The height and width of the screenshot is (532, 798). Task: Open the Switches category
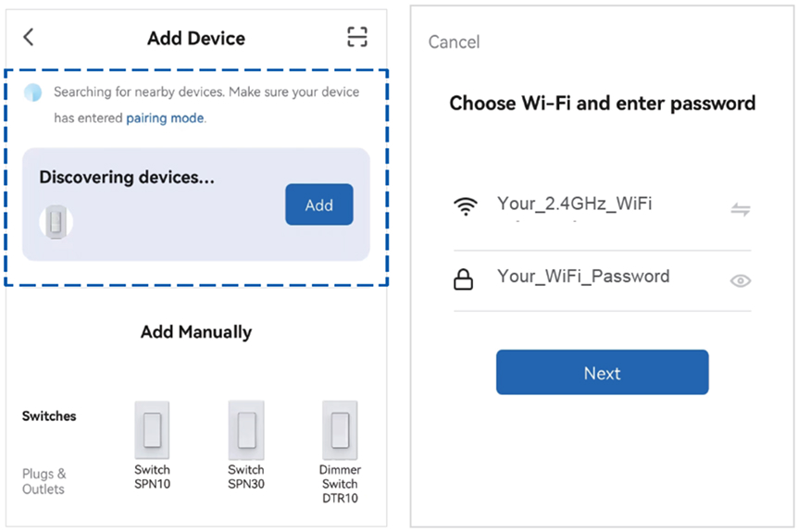click(49, 416)
